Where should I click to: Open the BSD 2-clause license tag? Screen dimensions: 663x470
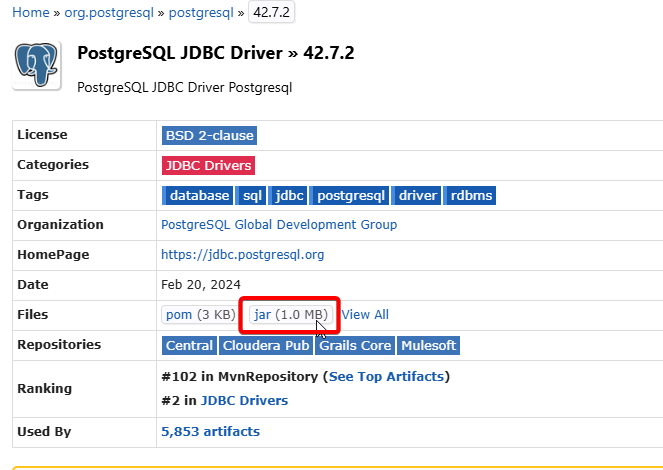(209, 135)
